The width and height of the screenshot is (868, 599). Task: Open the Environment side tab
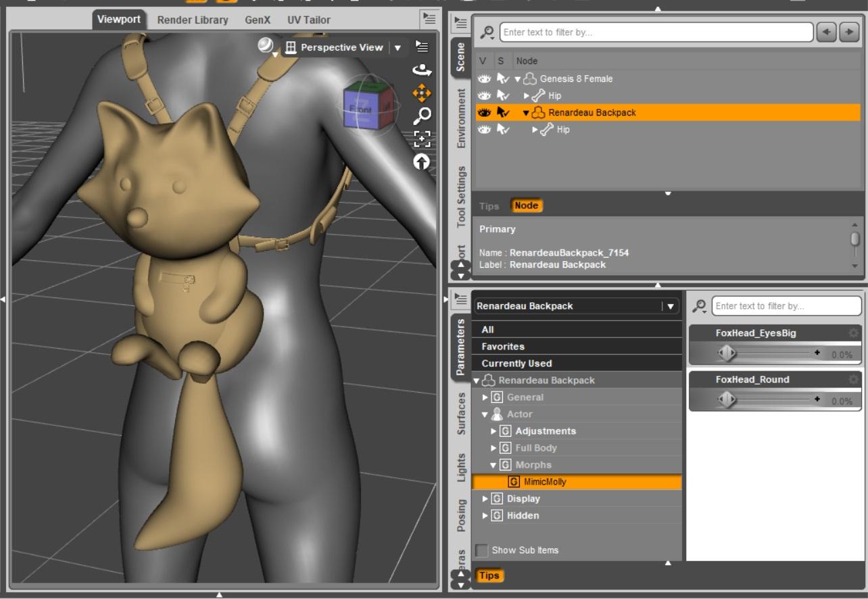[461, 118]
